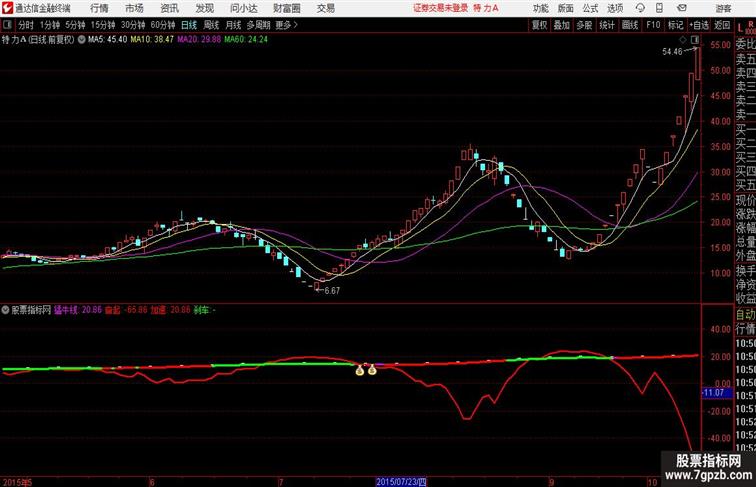
Task: Open main chart indicator dropdown beside 特力A
Action: click(x=82, y=40)
